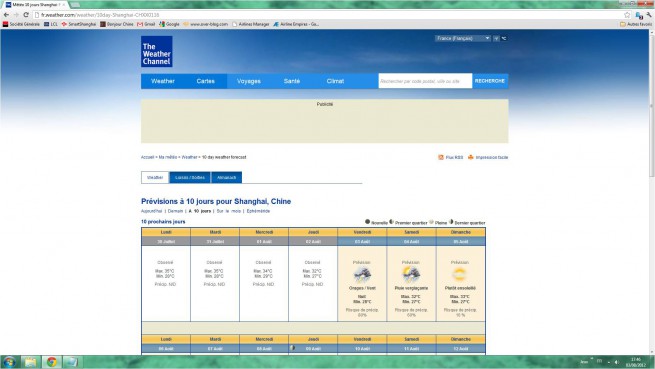Screen dimensions: 655x369
Task: Select the Almanach tab
Action: pyautogui.click(x=226, y=178)
